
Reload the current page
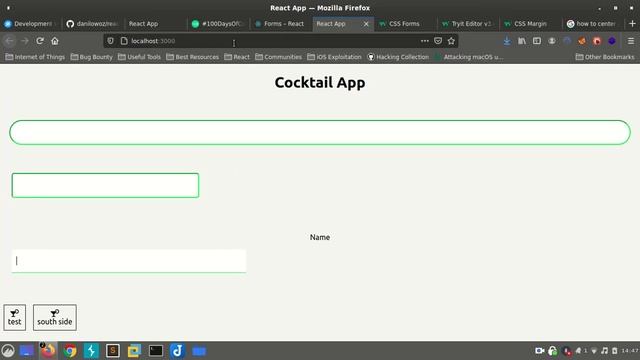pos(40,41)
